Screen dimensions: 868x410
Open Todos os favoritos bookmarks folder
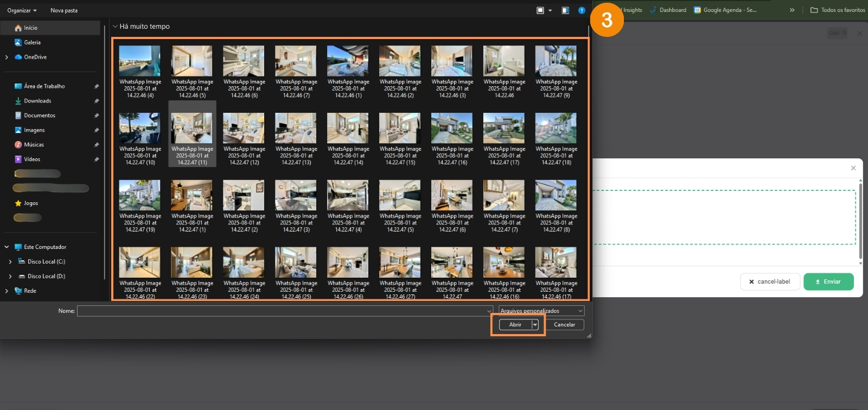(838, 10)
